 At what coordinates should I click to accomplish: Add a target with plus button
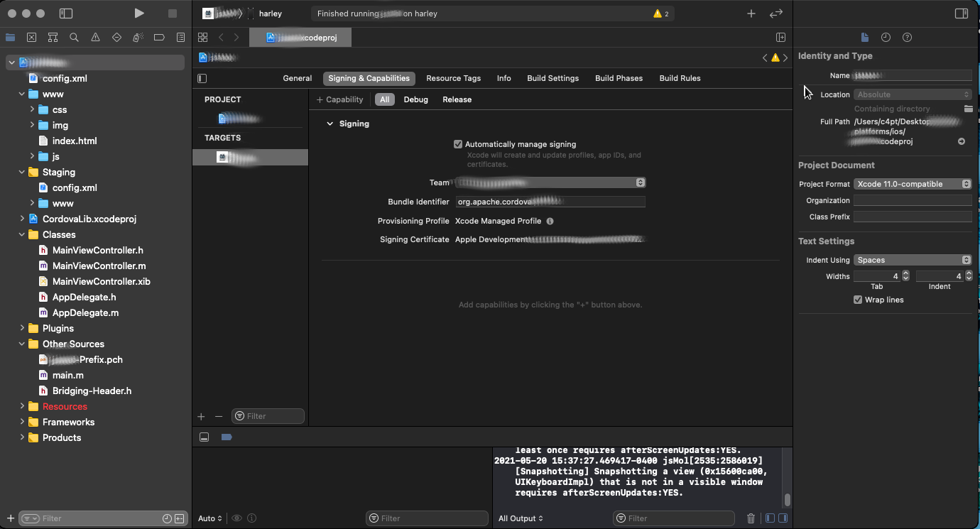[201, 416]
